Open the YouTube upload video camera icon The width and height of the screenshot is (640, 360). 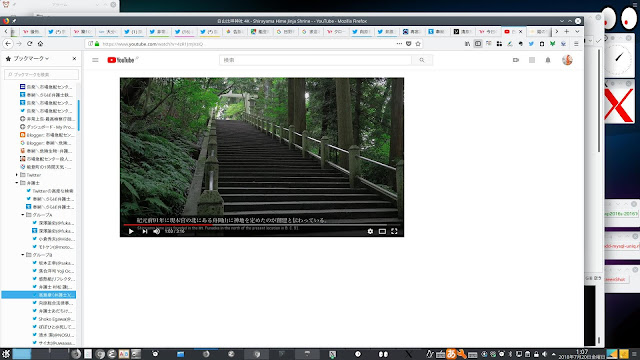pyautogui.click(x=516, y=60)
